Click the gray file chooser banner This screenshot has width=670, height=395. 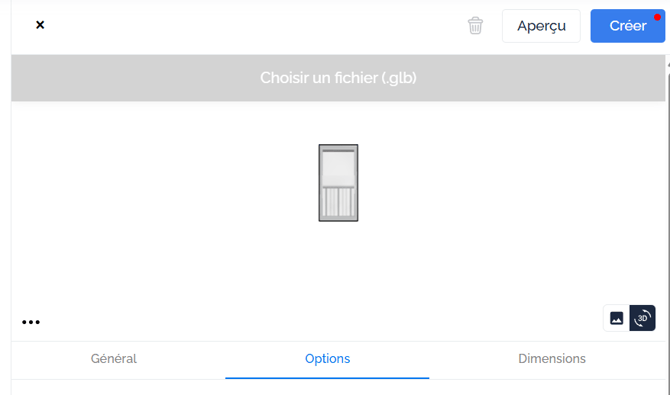click(338, 78)
